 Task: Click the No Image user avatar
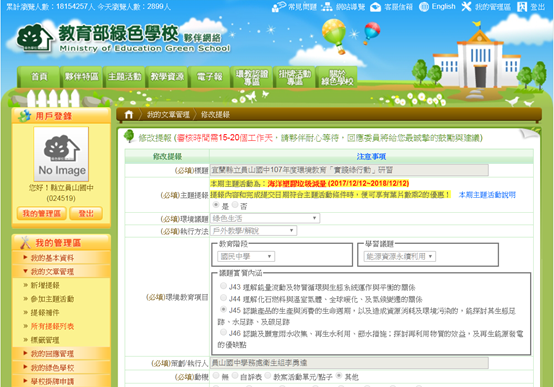point(61,154)
